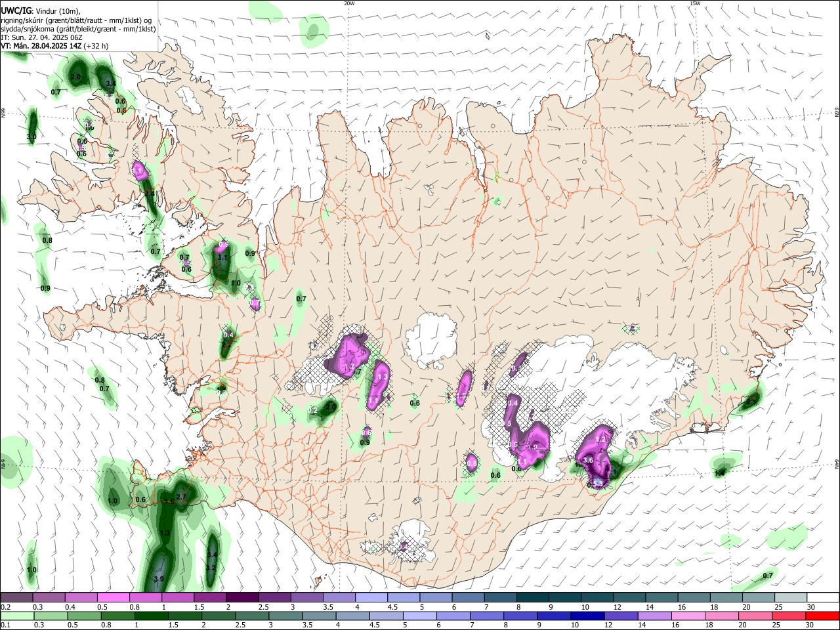
Task: Click the 'UWC/IG: Vindur (10m)' title text
Action: coord(40,10)
